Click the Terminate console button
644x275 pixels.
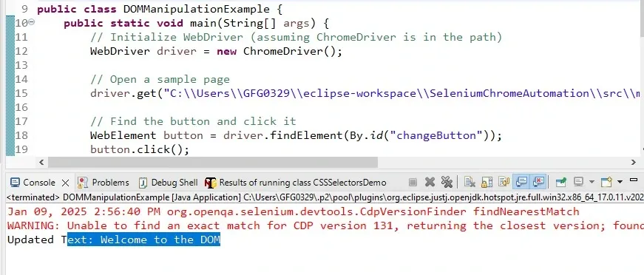(x=413, y=182)
